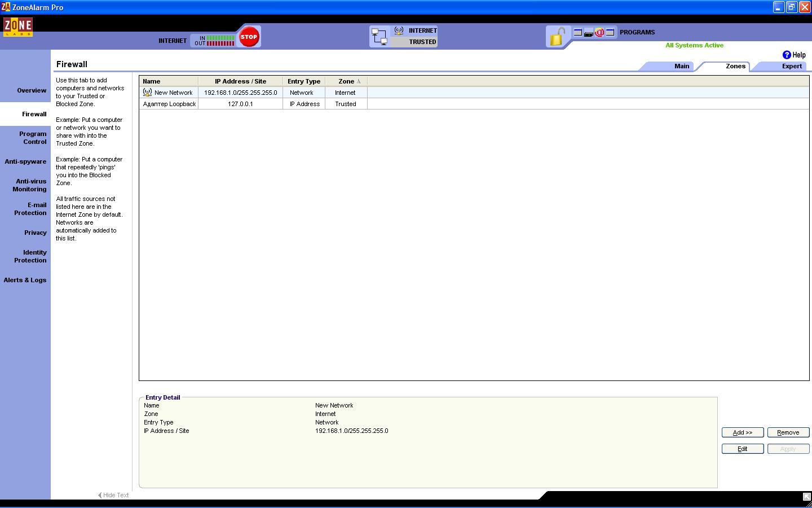
Task: Click the wireless icon in New Network row
Action: (148, 92)
